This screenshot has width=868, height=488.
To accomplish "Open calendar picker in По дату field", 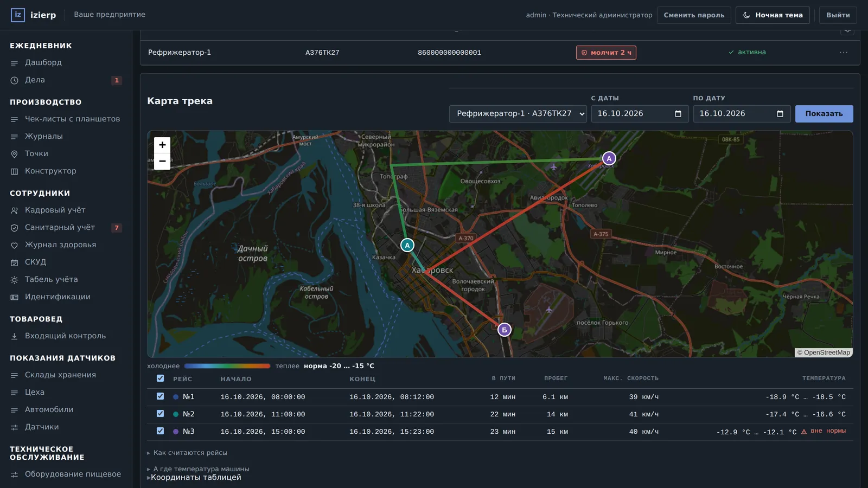I will click(x=780, y=114).
